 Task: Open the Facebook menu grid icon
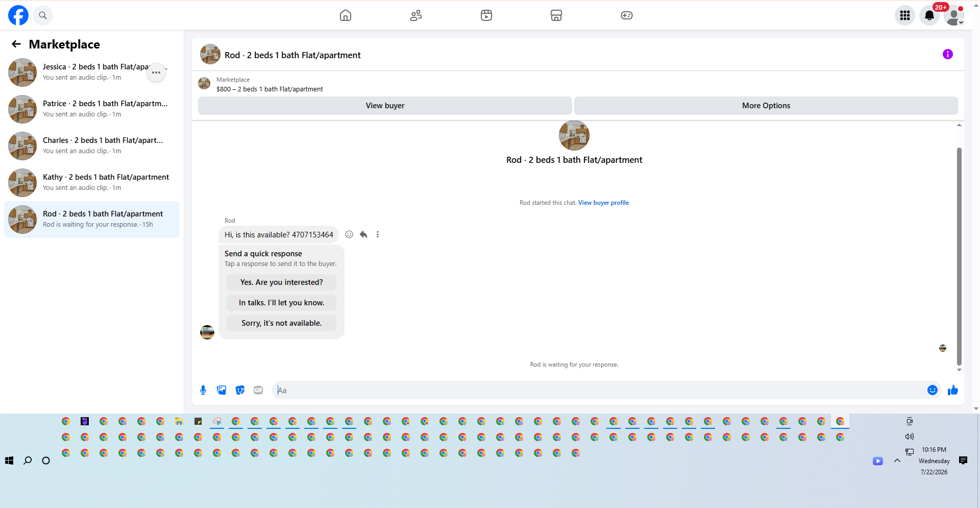click(905, 15)
